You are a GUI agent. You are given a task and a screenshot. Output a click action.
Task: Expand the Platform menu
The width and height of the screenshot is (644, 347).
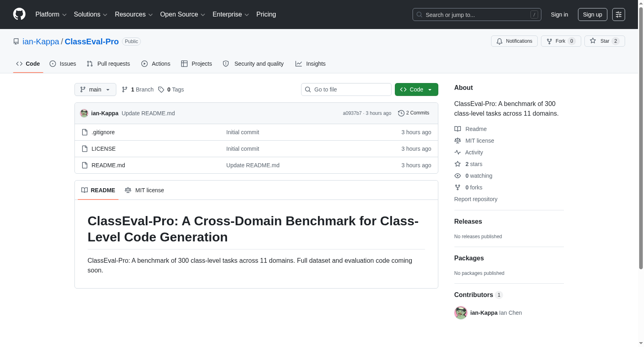(51, 15)
